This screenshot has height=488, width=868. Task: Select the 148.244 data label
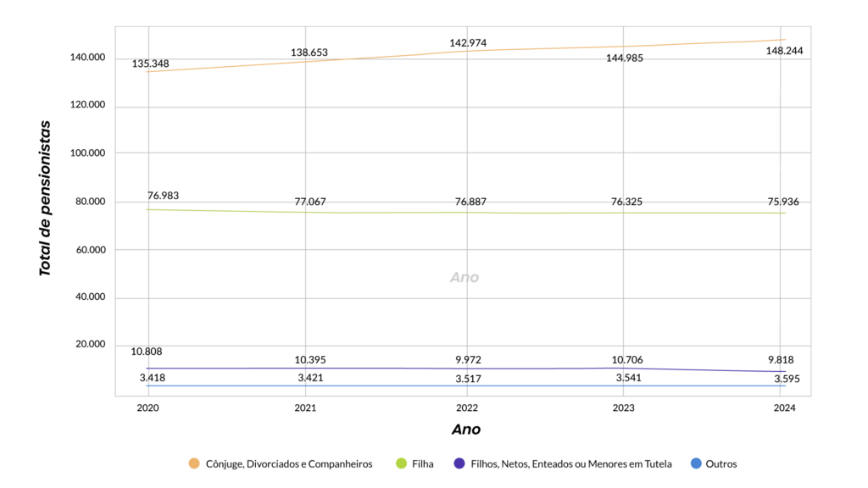[784, 51]
